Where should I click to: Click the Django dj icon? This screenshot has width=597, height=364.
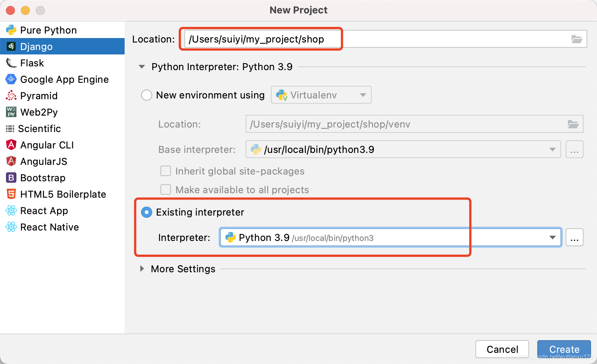pos(11,46)
